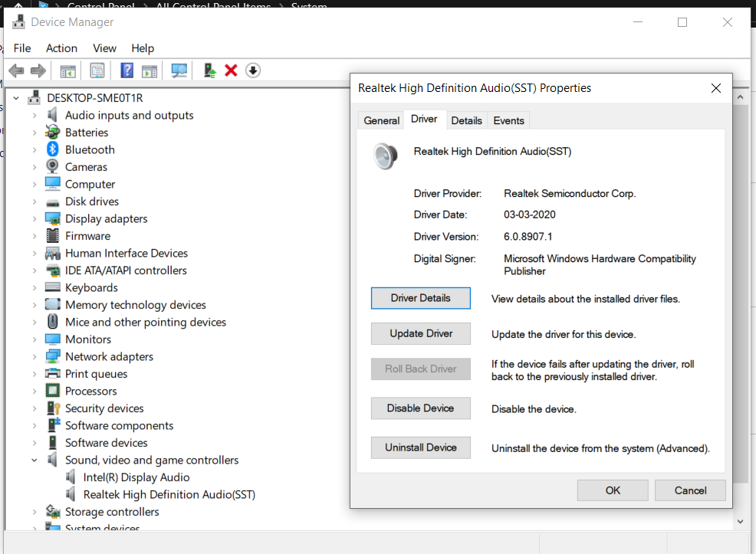Open the File menu

[22, 48]
